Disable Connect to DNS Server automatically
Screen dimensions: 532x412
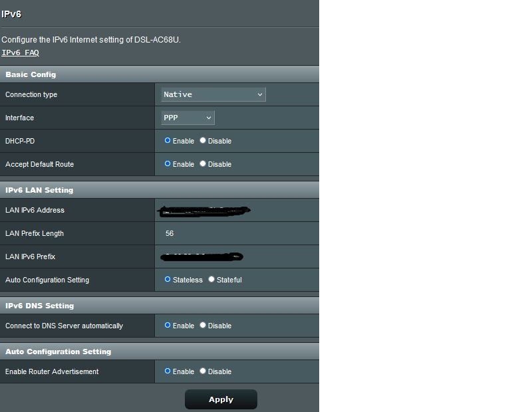(203, 326)
